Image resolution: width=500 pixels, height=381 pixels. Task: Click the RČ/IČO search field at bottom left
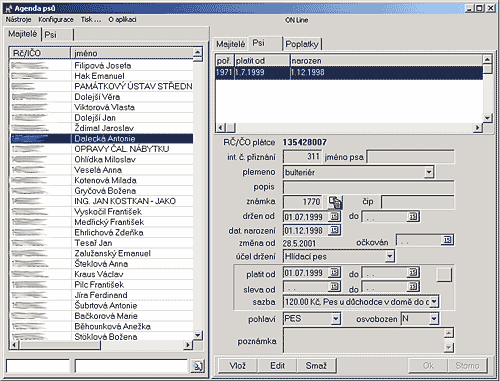click(38, 366)
